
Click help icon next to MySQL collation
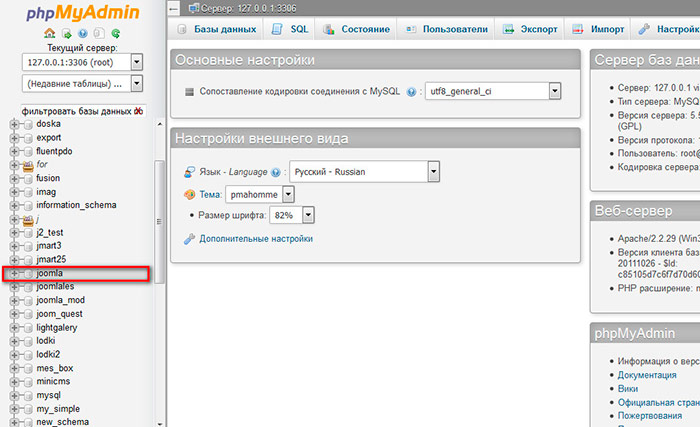coord(411,92)
